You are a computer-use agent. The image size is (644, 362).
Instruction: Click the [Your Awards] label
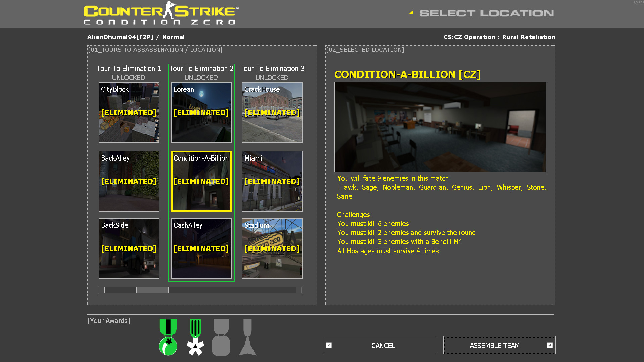pyautogui.click(x=109, y=321)
